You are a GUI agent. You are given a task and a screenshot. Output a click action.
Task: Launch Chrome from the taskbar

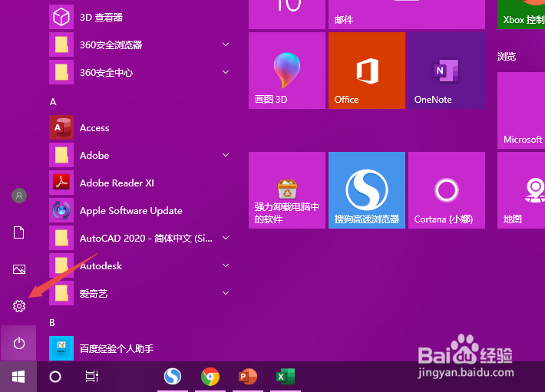pos(210,377)
